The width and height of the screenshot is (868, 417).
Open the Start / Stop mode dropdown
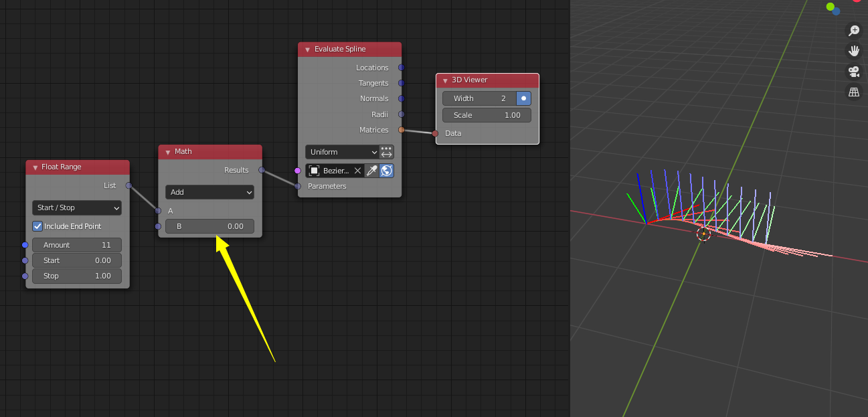(x=76, y=207)
